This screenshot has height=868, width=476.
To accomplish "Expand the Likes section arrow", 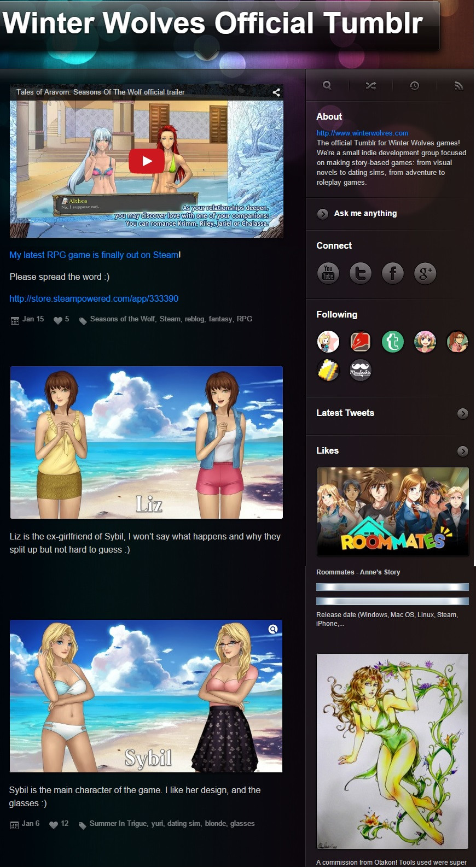I will click(x=463, y=451).
